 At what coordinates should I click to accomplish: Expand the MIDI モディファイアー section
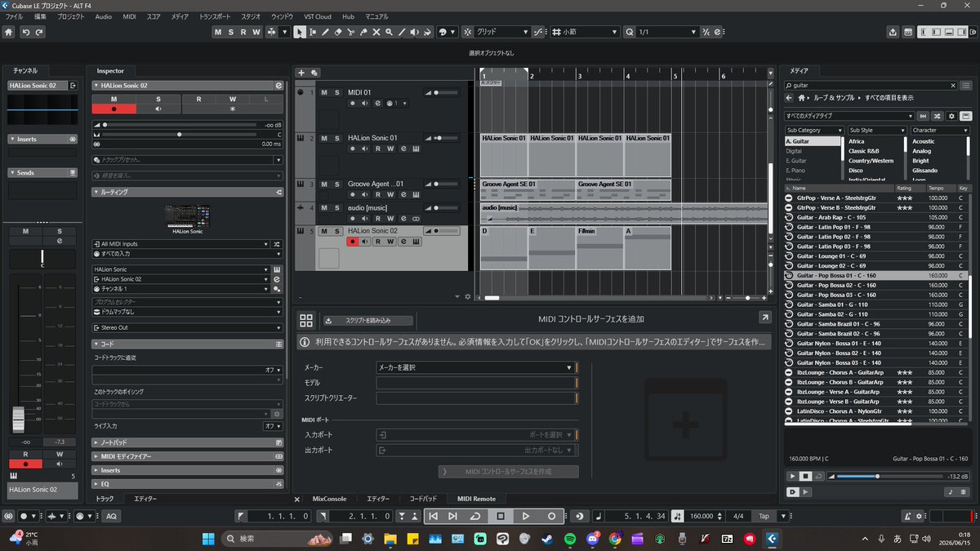pos(187,456)
